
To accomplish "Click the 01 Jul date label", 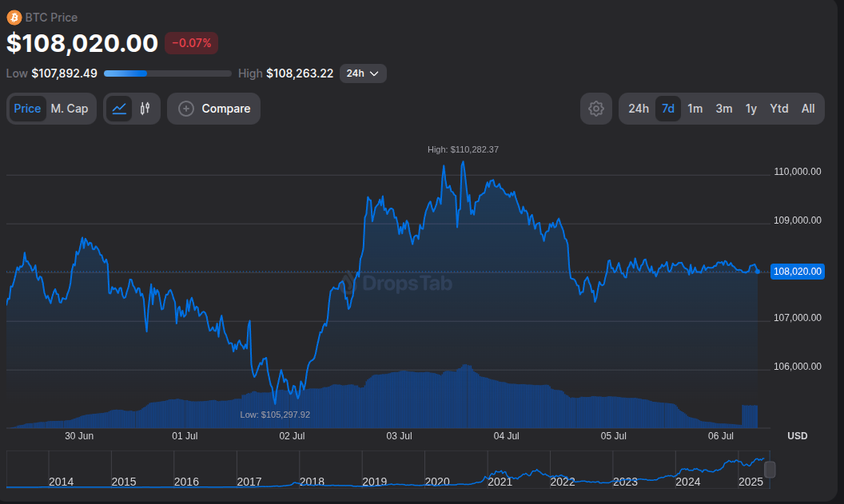I will 185,435.
